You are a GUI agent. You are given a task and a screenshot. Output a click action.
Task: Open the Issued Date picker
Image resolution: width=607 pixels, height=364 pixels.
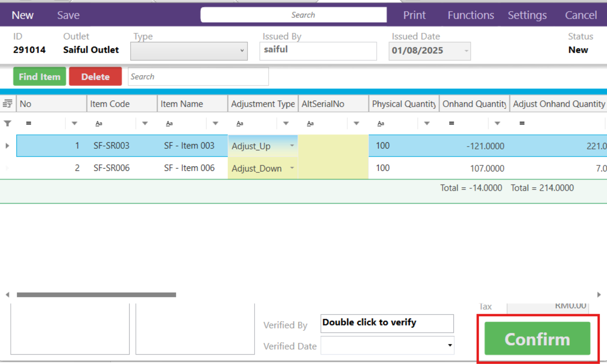[466, 51]
